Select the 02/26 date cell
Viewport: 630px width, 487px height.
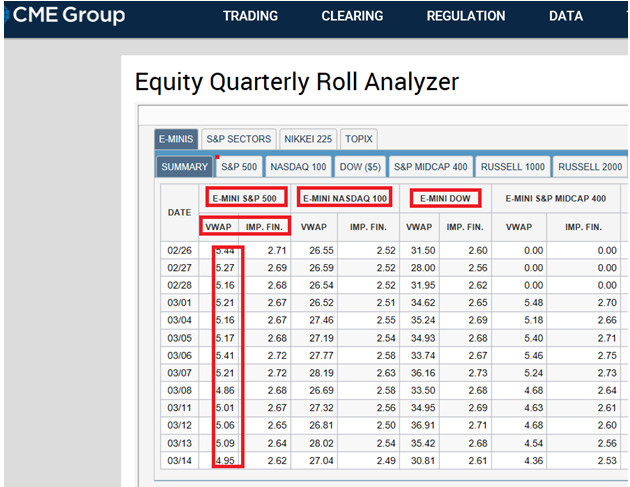pyautogui.click(x=179, y=250)
